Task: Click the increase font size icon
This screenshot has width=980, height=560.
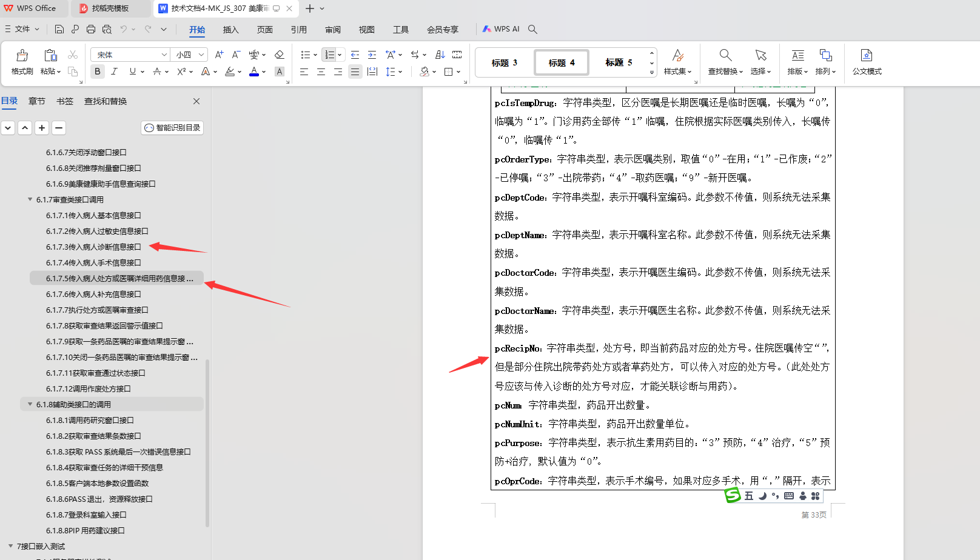Action: (220, 55)
